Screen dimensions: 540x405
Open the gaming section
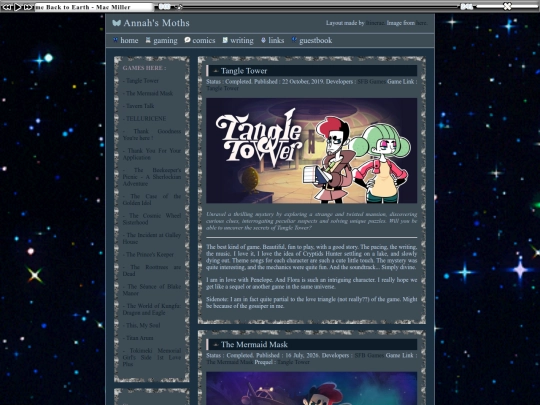point(165,41)
